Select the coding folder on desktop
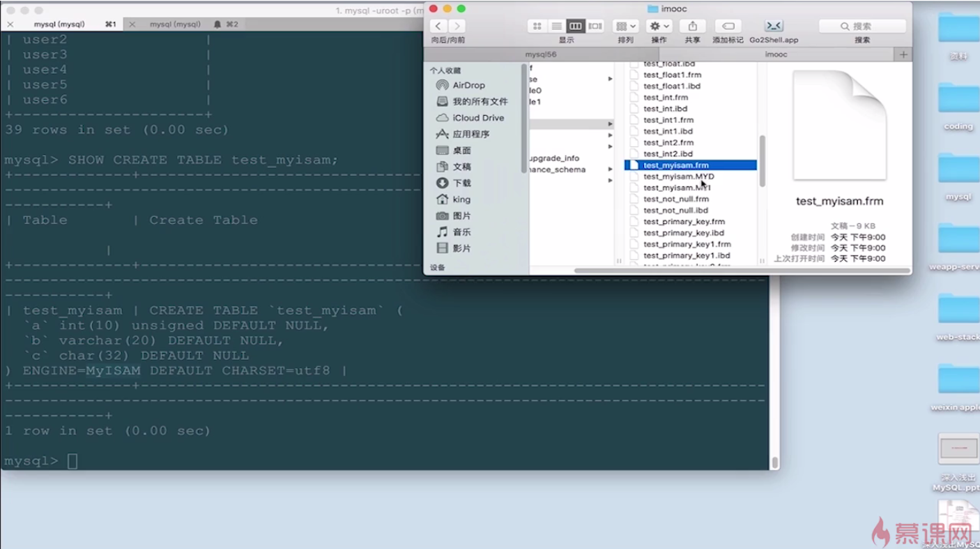 [x=958, y=105]
